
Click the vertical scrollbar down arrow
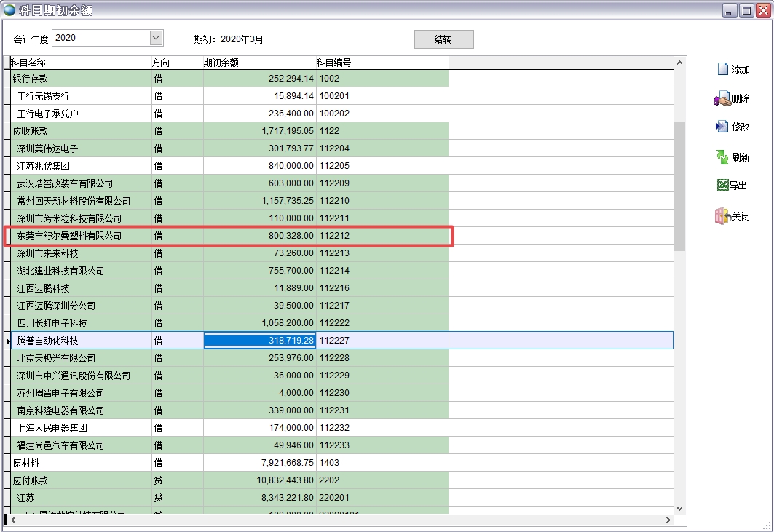680,509
